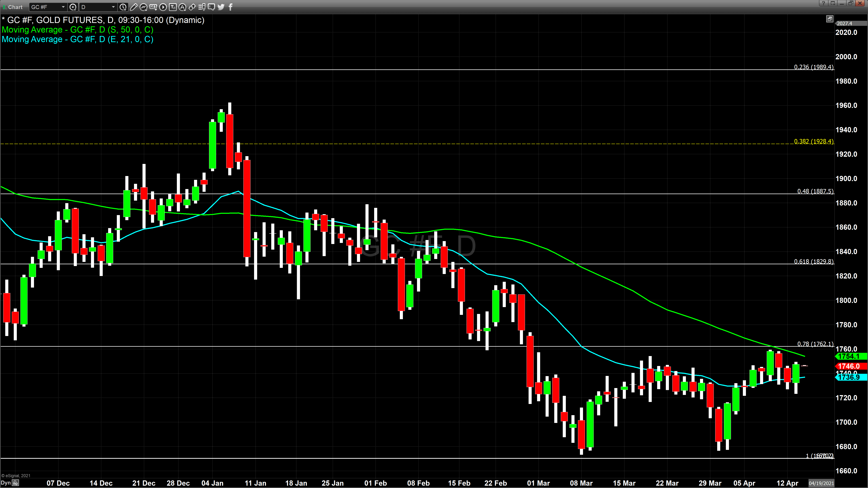Click the text template T icon

(173, 7)
